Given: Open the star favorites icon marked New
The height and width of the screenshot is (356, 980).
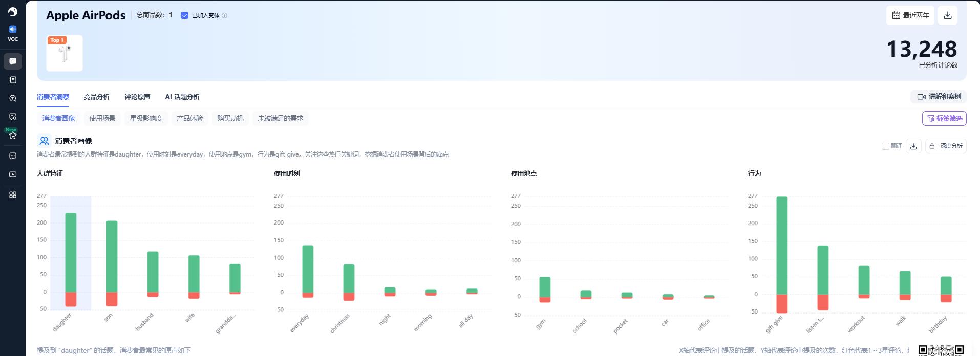Looking at the screenshot, I should 13,135.
